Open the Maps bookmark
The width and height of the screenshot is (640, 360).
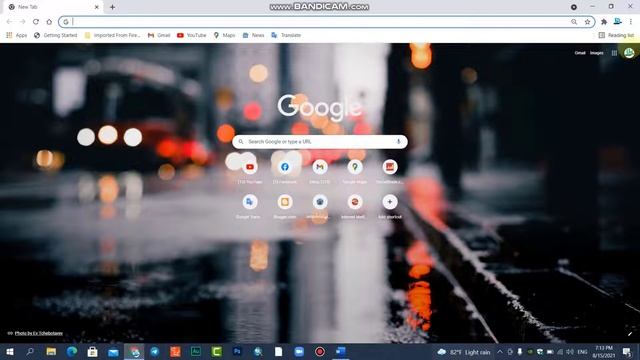point(224,36)
